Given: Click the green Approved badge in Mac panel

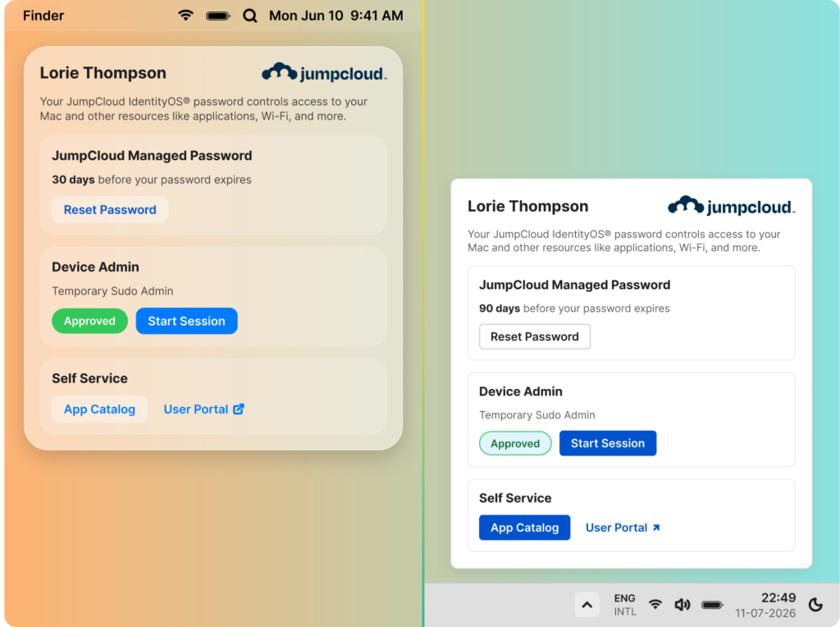Looking at the screenshot, I should click(x=89, y=321).
